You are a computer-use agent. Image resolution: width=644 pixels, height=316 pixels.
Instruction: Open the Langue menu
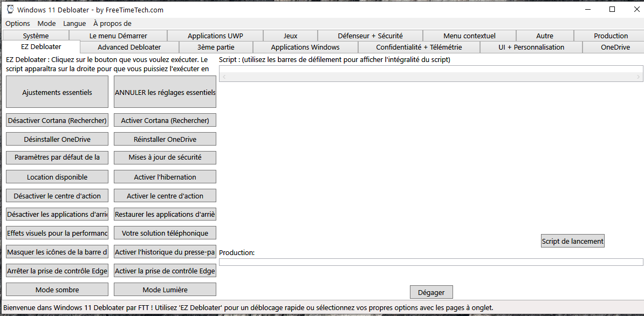click(x=75, y=23)
